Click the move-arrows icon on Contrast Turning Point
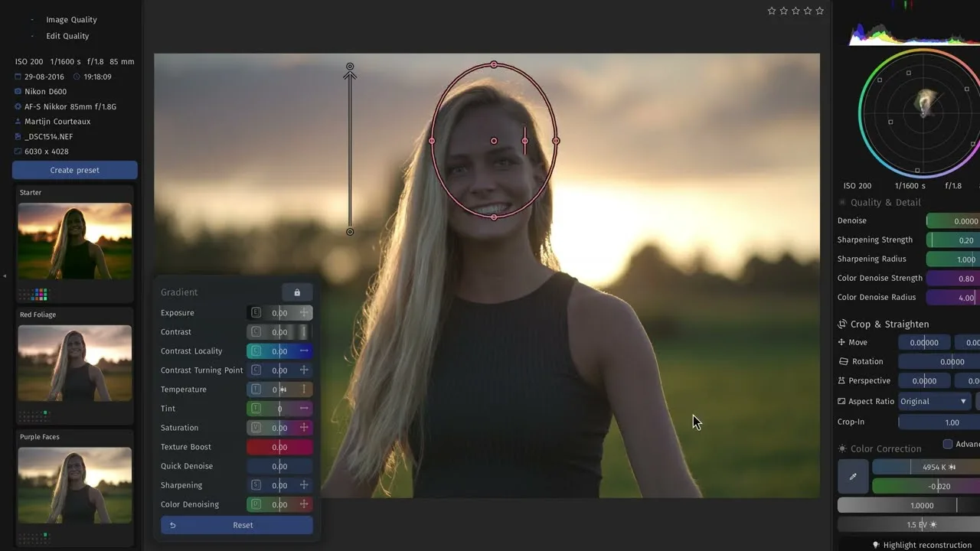Image resolution: width=980 pixels, height=551 pixels. pyautogui.click(x=304, y=370)
